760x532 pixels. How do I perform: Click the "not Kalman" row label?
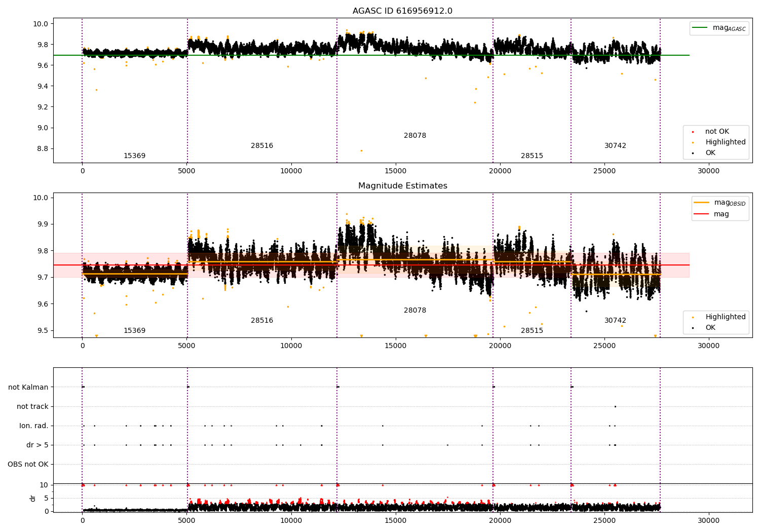coord(28,388)
